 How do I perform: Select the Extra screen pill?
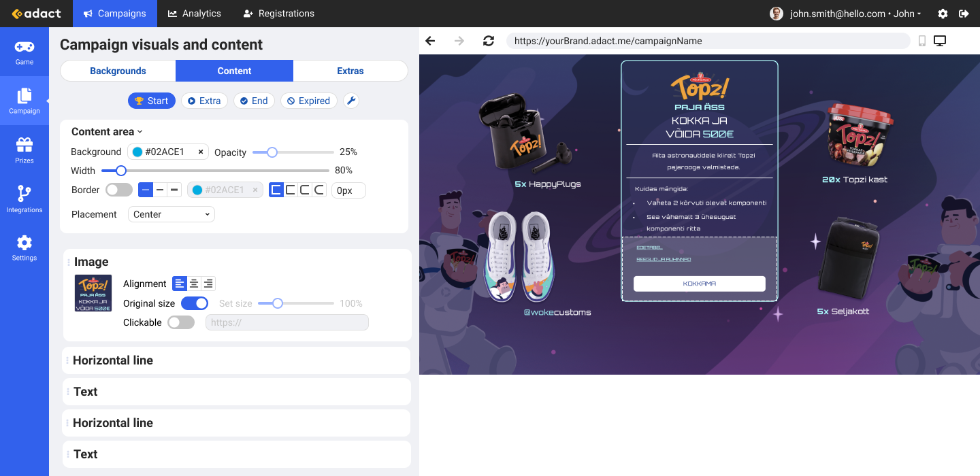[x=204, y=101]
